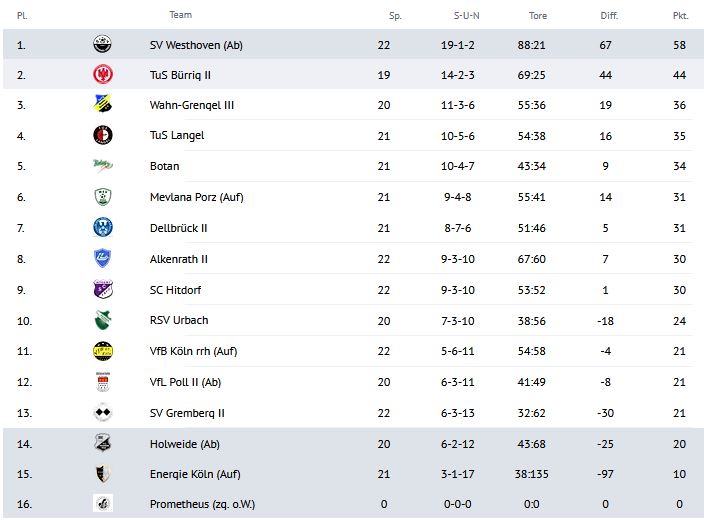Click the TuS Bürrig II club logo
The height and width of the screenshot is (520, 704).
pos(102,74)
